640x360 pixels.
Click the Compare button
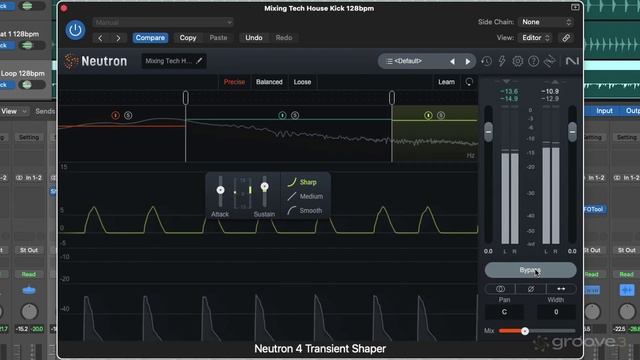(x=150, y=38)
